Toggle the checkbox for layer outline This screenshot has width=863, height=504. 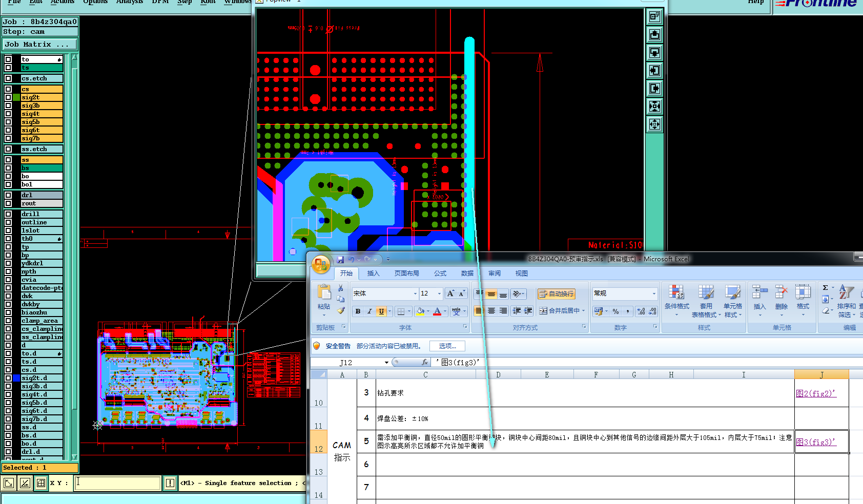(8, 222)
